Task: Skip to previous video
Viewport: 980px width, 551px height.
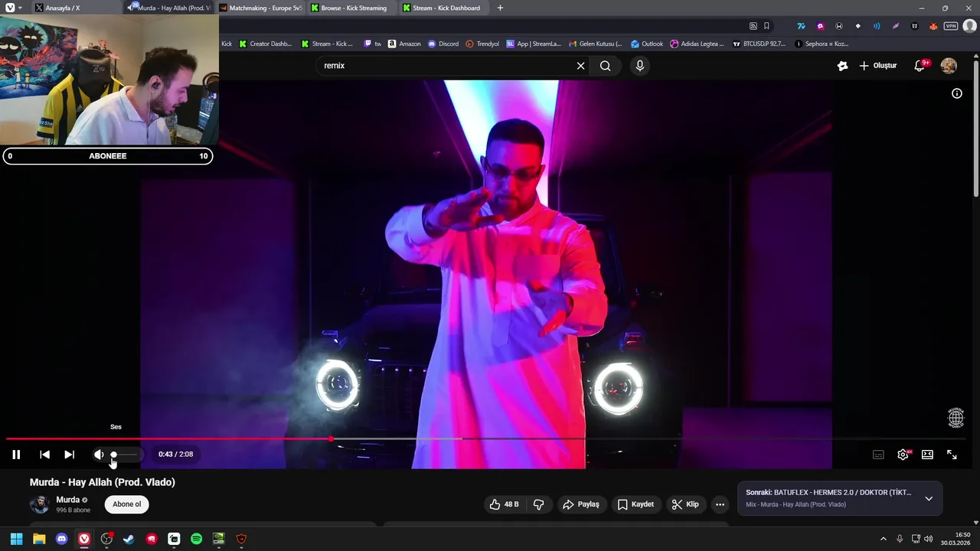Action: (44, 455)
